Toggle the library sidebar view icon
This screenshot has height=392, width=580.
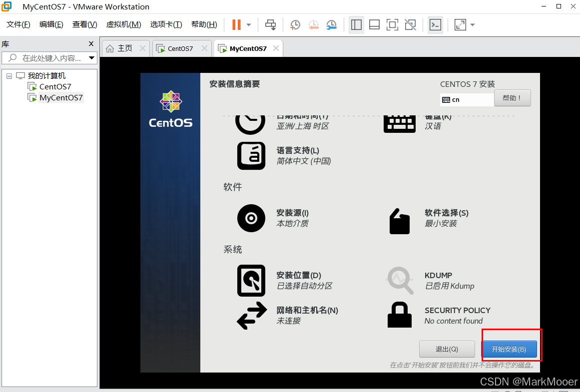[x=356, y=25]
